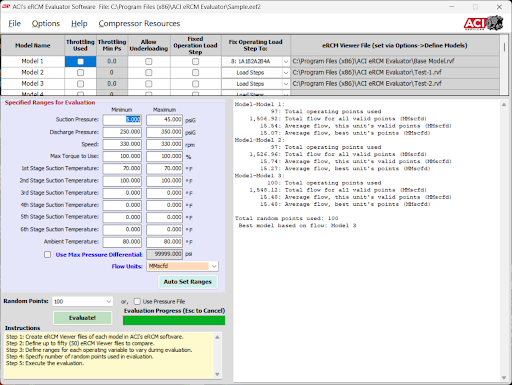Viewport: 512px width, 385px height.
Task: Click the Max Pressure Differential value field
Action: pos(164,254)
